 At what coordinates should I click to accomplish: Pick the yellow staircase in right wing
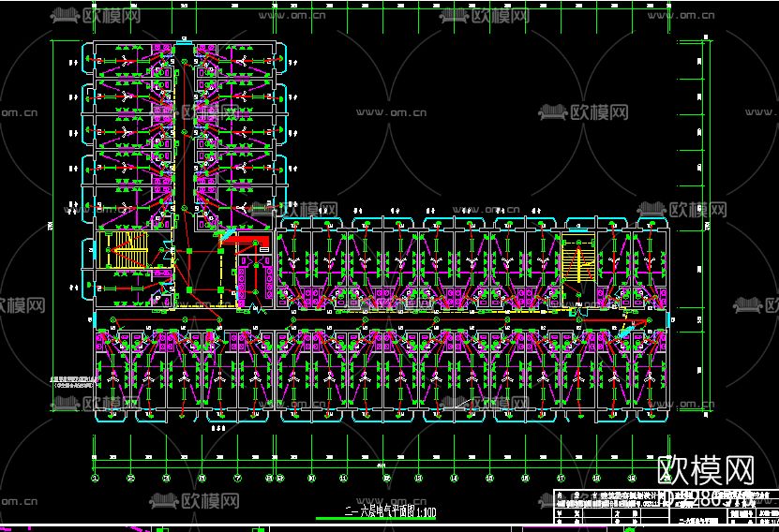[x=577, y=260]
